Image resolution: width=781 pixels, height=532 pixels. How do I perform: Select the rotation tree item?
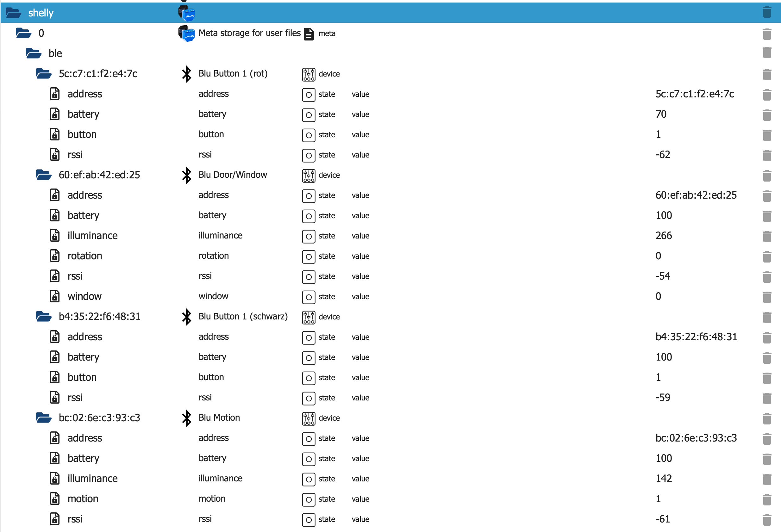[85, 256]
